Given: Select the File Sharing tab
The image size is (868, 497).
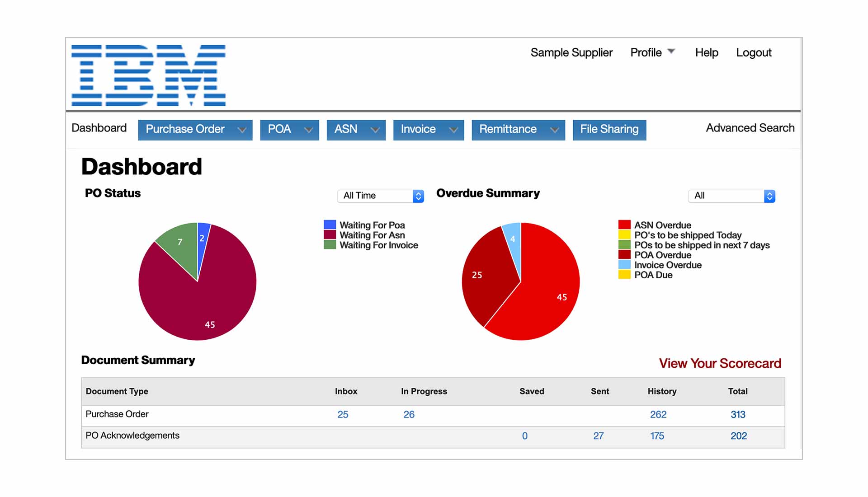Looking at the screenshot, I should 609,130.
